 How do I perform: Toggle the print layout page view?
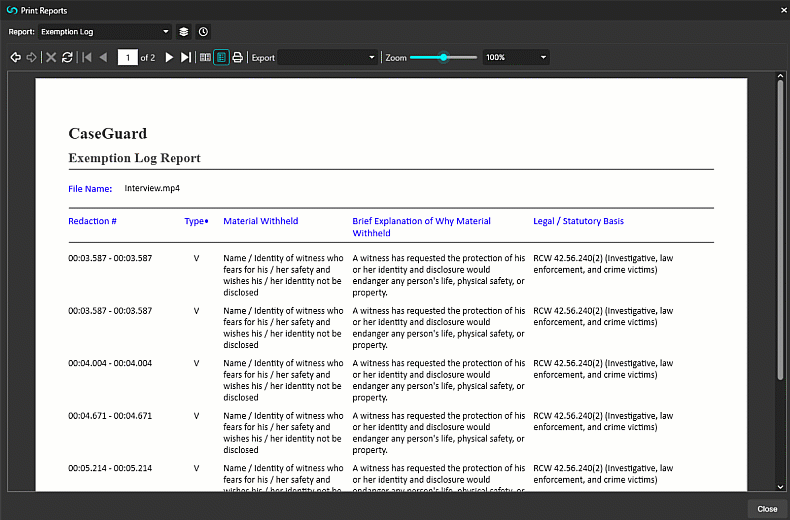coord(221,57)
